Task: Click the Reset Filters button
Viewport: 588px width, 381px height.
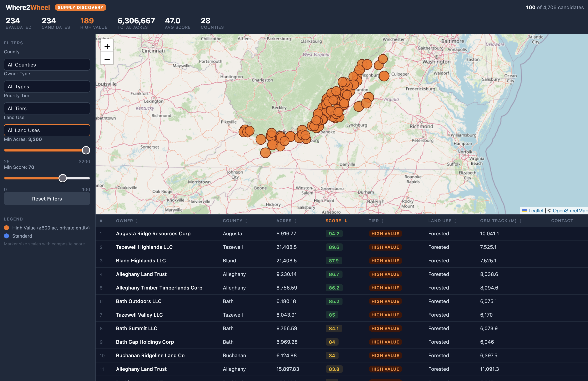Action: 47,199
